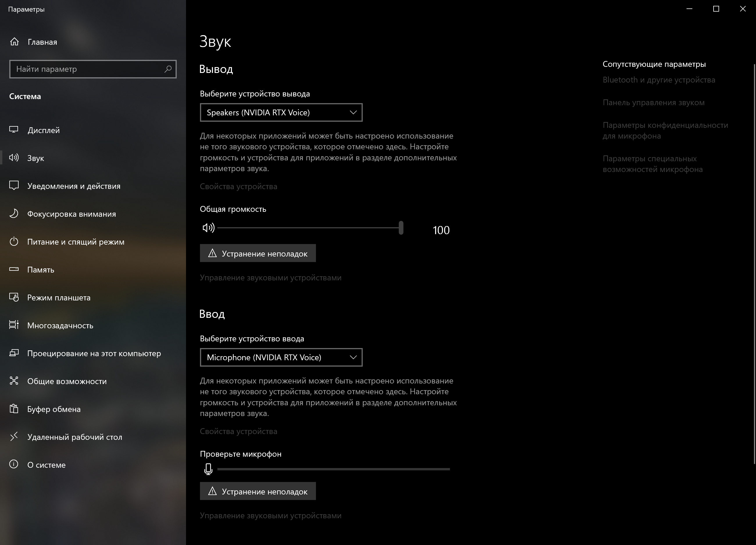
Task: Click the Home (Главная) house icon
Action: pos(14,42)
